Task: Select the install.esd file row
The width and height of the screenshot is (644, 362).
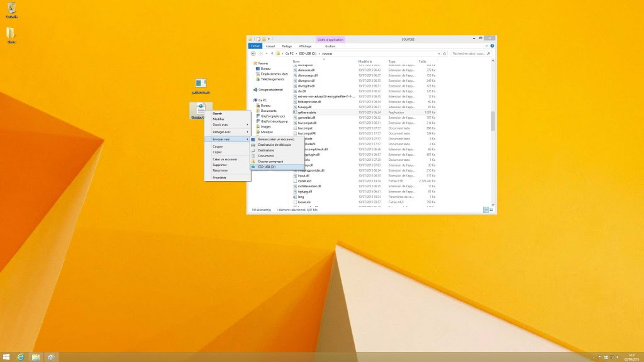Action: click(x=364, y=181)
